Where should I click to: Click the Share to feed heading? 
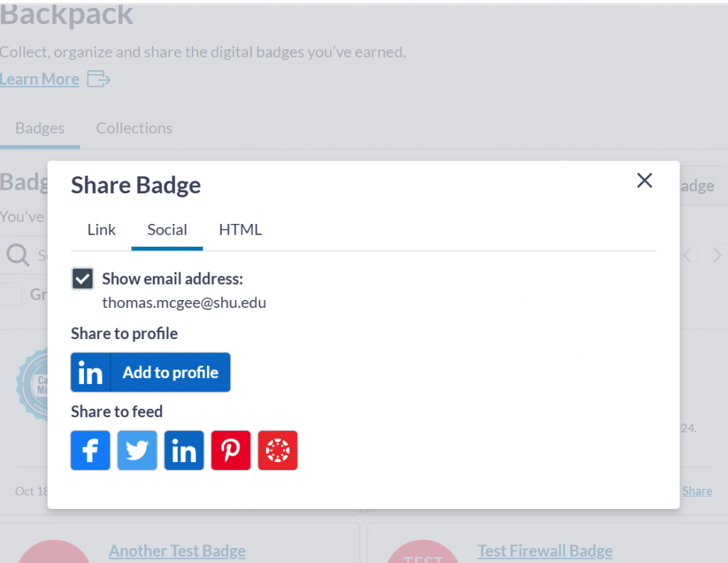point(117,412)
